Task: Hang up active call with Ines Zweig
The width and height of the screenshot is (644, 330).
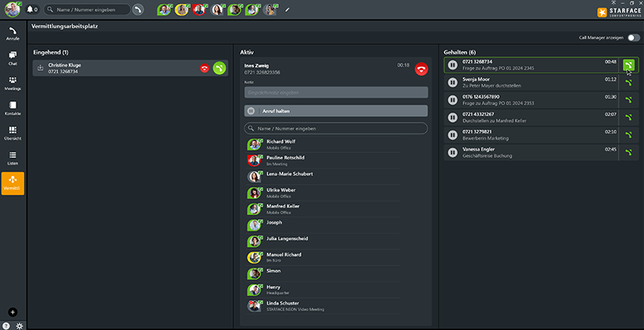Action: coord(422,69)
